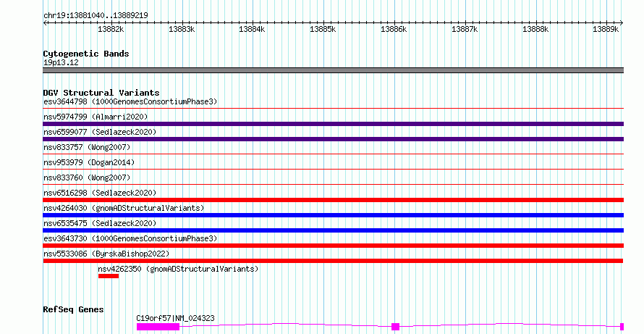Open variant nsv953979 (Dogan2014)
This screenshot has width=644, height=334.
tap(89, 162)
